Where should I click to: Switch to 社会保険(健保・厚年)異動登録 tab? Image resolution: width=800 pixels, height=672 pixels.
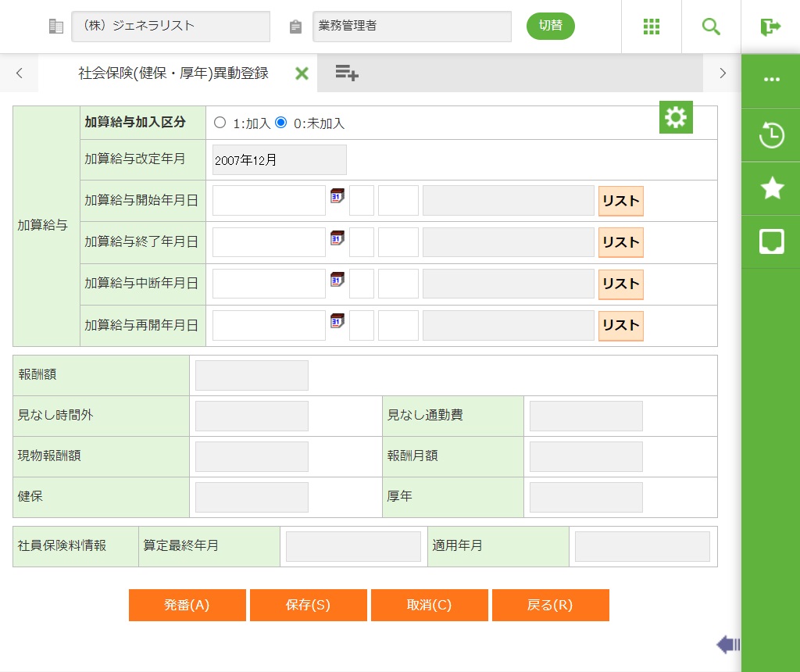[173, 73]
